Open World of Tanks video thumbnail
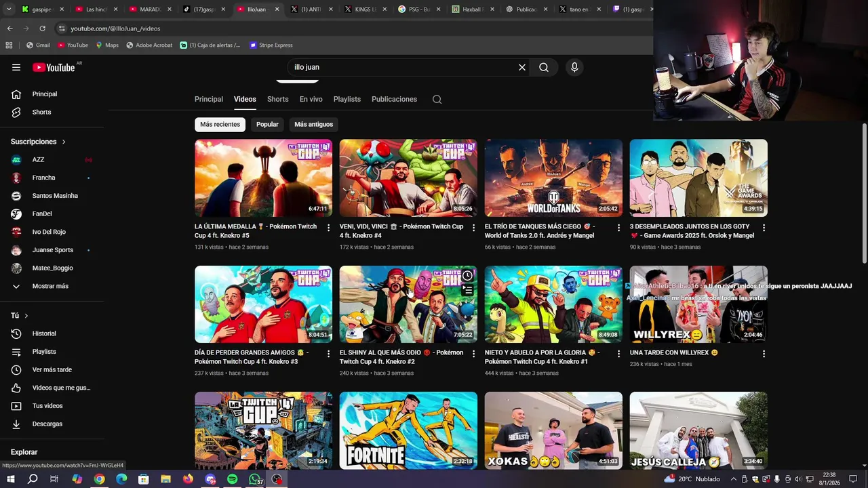The width and height of the screenshot is (868, 488). (553, 178)
